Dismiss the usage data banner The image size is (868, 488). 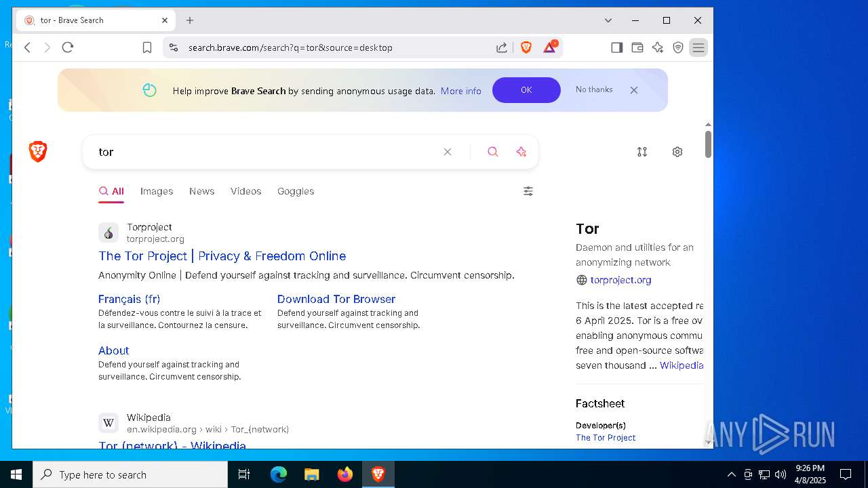634,90
